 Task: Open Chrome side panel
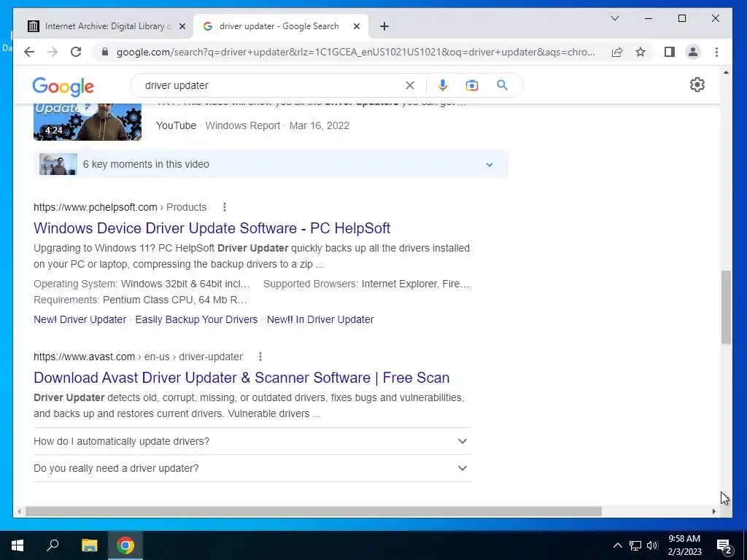tap(670, 52)
